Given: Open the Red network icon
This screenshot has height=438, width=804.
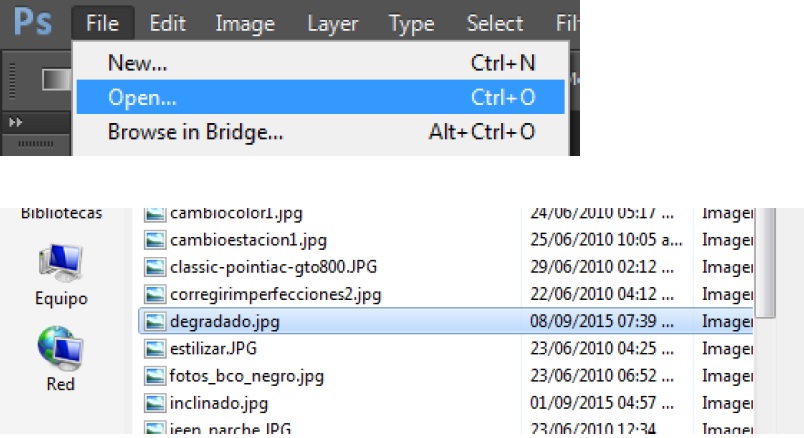Looking at the screenshot, I should (x=61, y=350).
